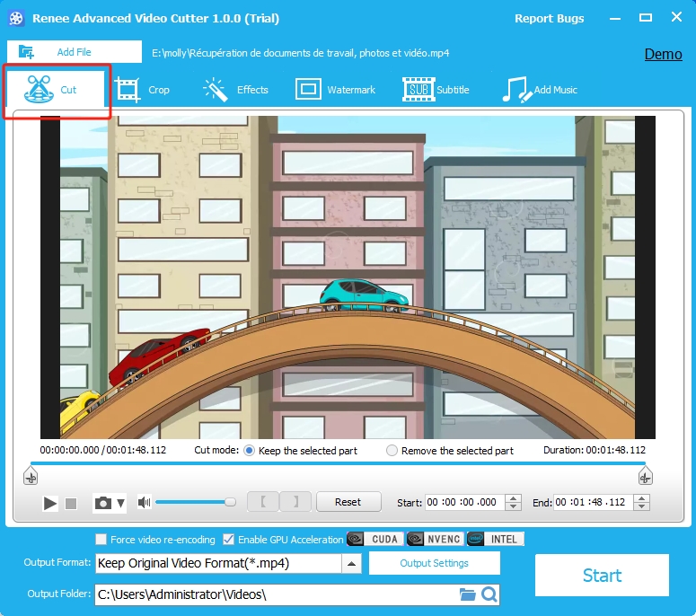
Task: Open snapshot options dropdown arrow next to camera
Action: pyautogui.click(x=121, y=504)
